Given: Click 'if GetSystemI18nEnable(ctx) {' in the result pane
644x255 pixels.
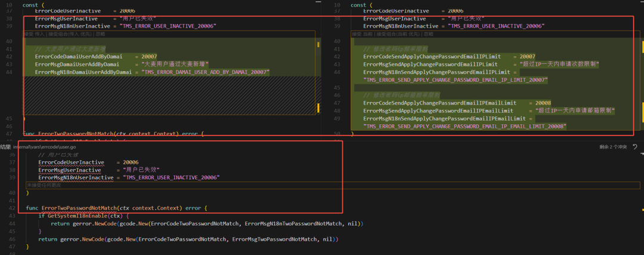Looking at the screenshot, I should tap(84, 216).
